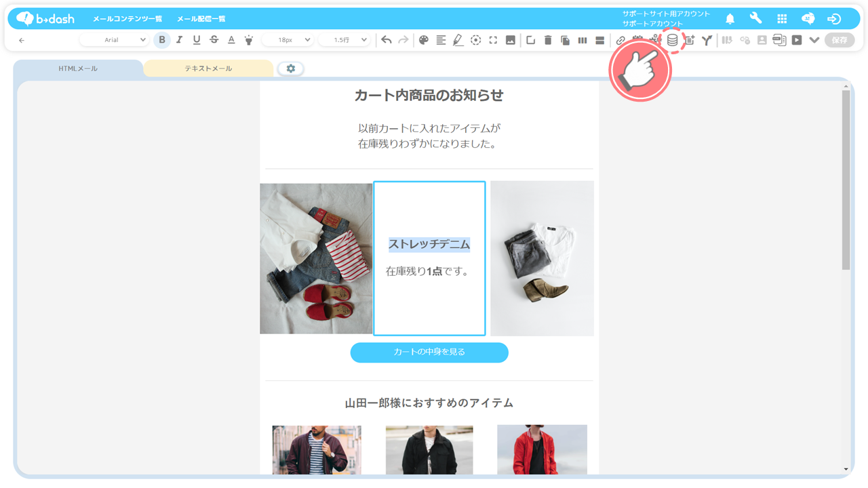Click the 保存 save button
The height and width of the screenshot is (488, 868).
pyautogui.click(x=840, y=40)
